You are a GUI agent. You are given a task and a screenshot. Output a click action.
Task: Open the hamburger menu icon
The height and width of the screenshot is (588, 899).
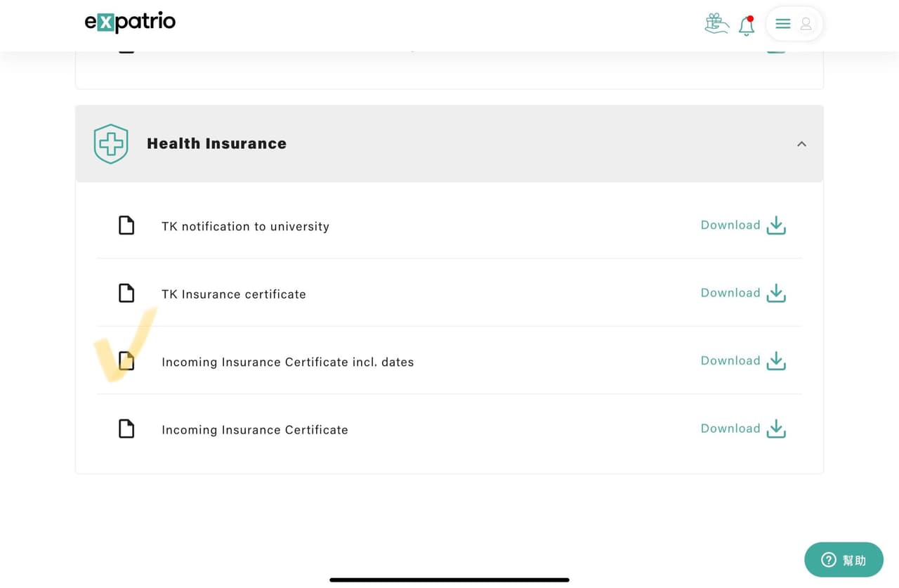click(x=783, y=24)
